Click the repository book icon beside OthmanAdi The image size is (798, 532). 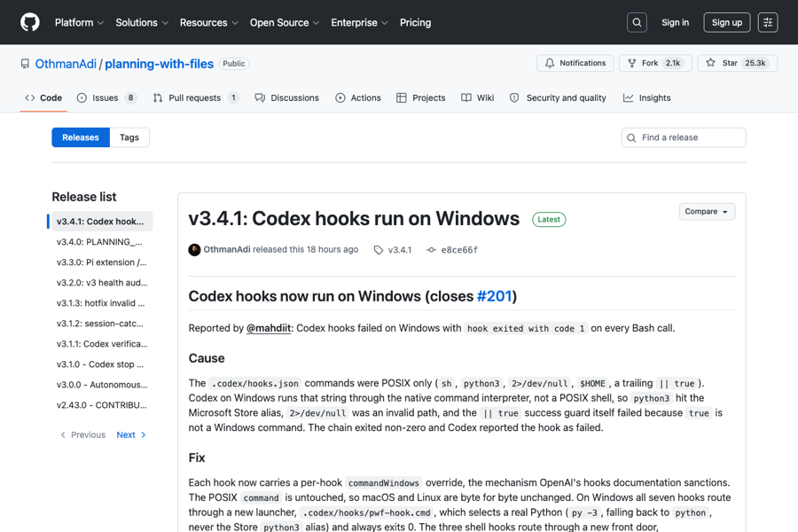(25, 64)
